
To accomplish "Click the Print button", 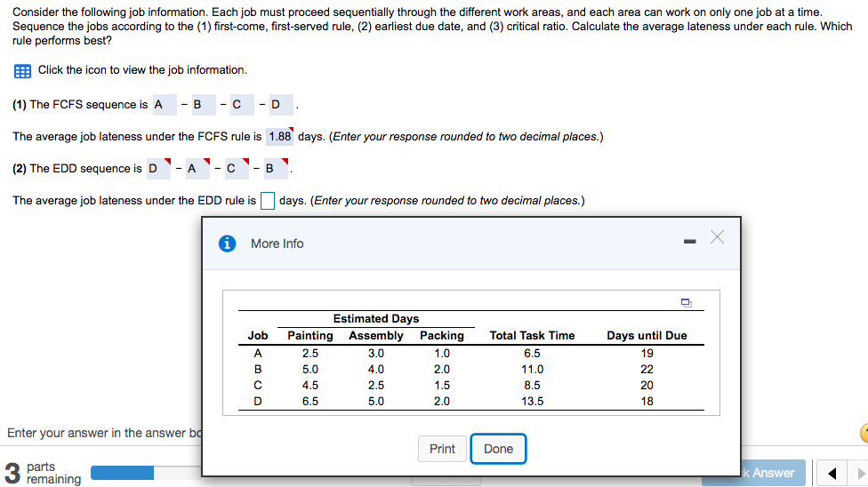I will 442,449.
